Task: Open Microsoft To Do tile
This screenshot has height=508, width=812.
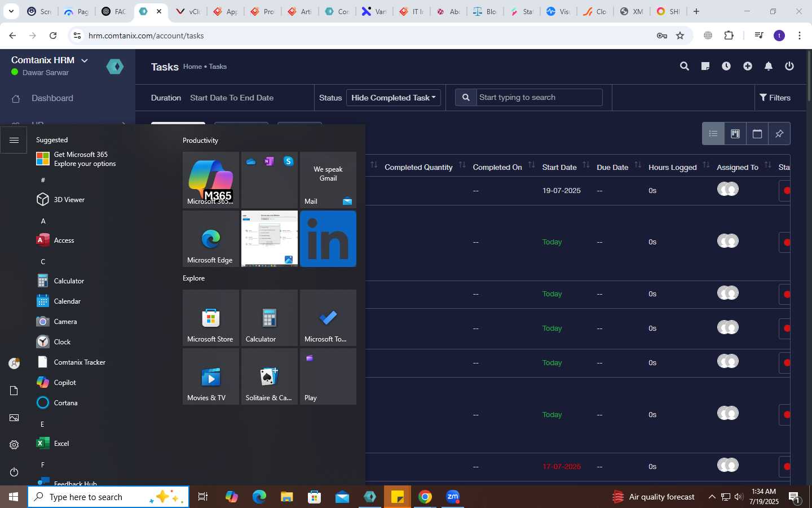Action: 328,318
